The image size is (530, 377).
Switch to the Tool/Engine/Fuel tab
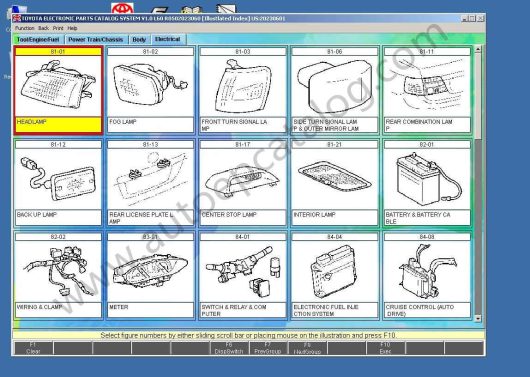[38, 40]
